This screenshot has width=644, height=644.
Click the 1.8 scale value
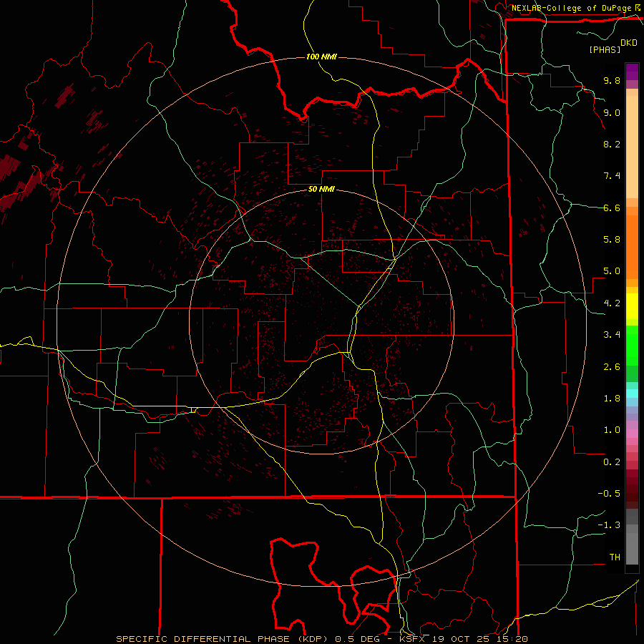coord(612,399)
